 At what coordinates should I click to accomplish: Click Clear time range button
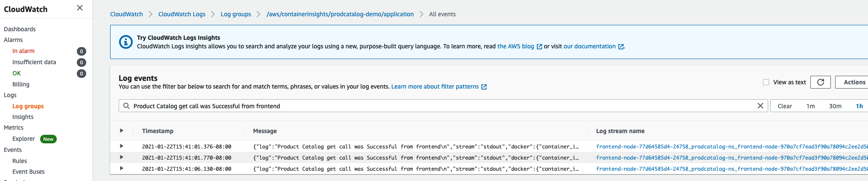tap(784, 106)
